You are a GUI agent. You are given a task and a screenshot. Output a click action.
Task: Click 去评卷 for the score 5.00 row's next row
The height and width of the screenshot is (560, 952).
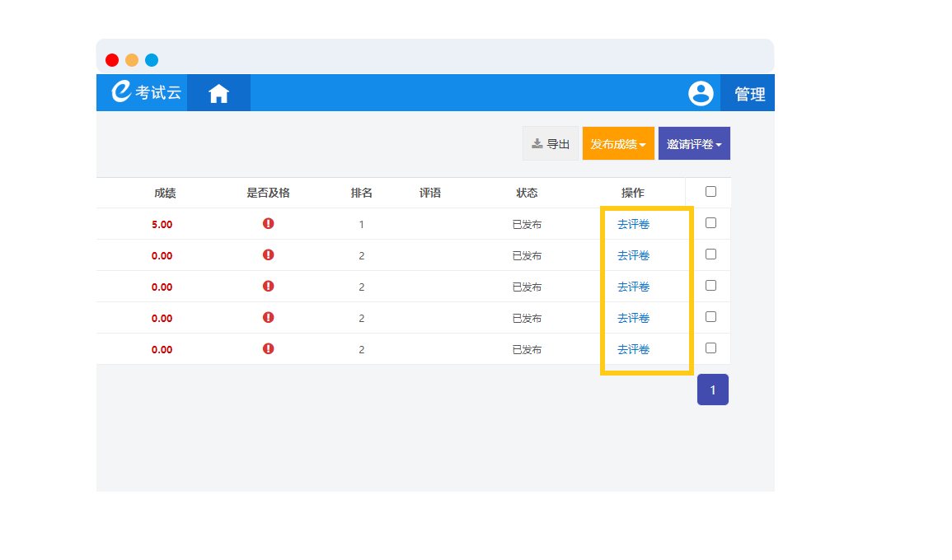point(633,255)
